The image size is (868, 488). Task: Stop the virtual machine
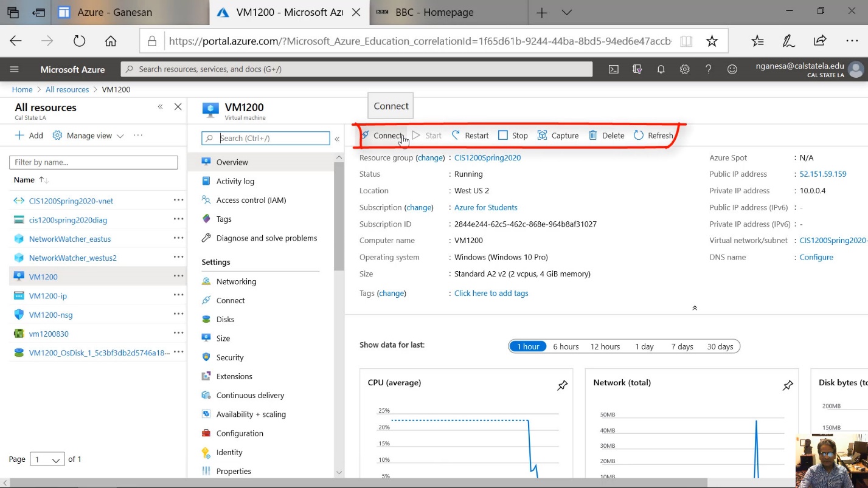tap(513, 136)
